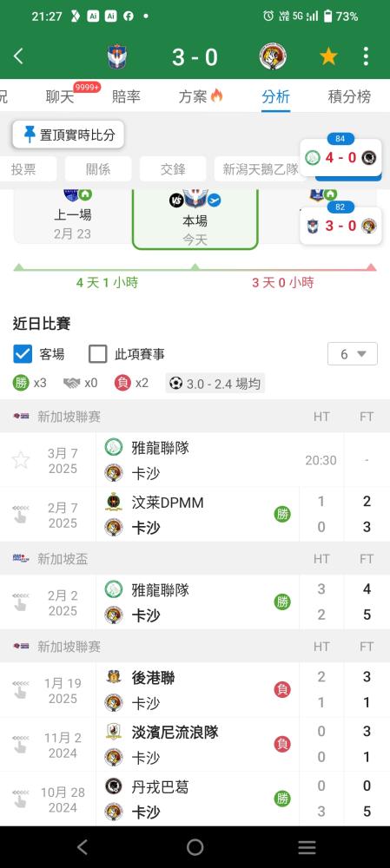The image size is (390, 868).
Task: Open the 聊天 tab
Action: [x=60, y=96]
